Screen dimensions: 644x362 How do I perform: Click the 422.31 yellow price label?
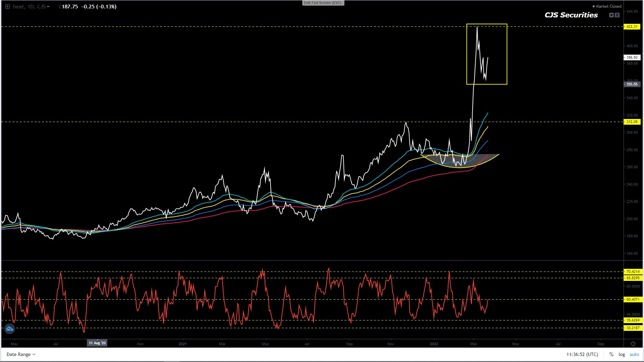[x=632, y=26]
